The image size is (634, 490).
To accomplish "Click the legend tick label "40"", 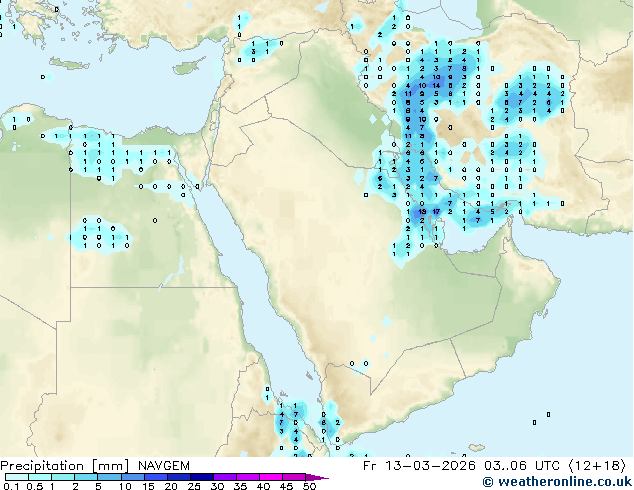I will 263,486.
